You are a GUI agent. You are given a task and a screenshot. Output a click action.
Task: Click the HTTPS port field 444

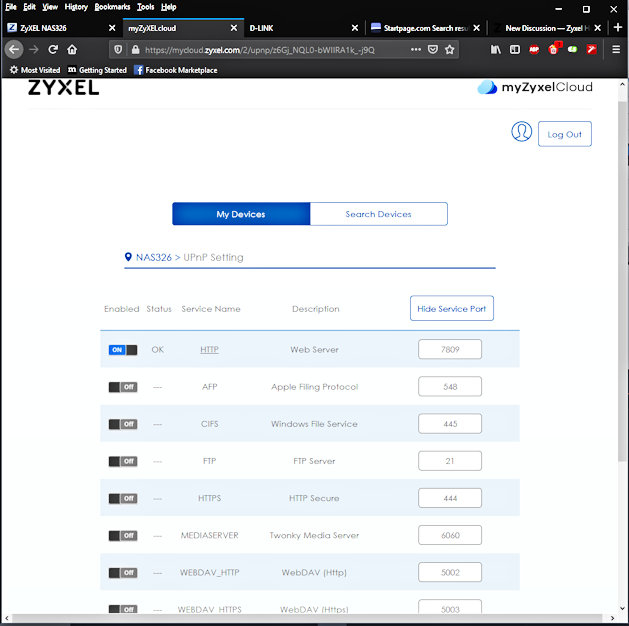[450, 498]
